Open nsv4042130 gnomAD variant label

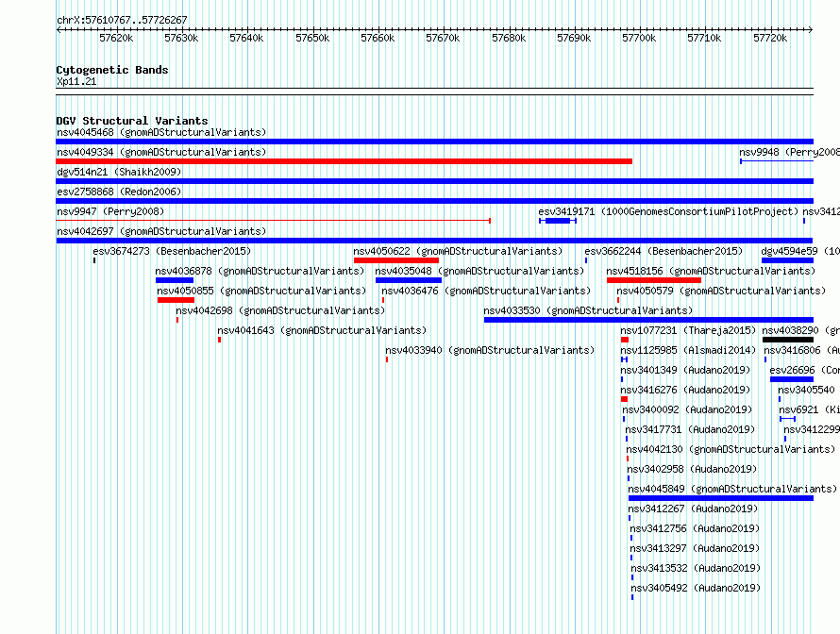point(731,449)
